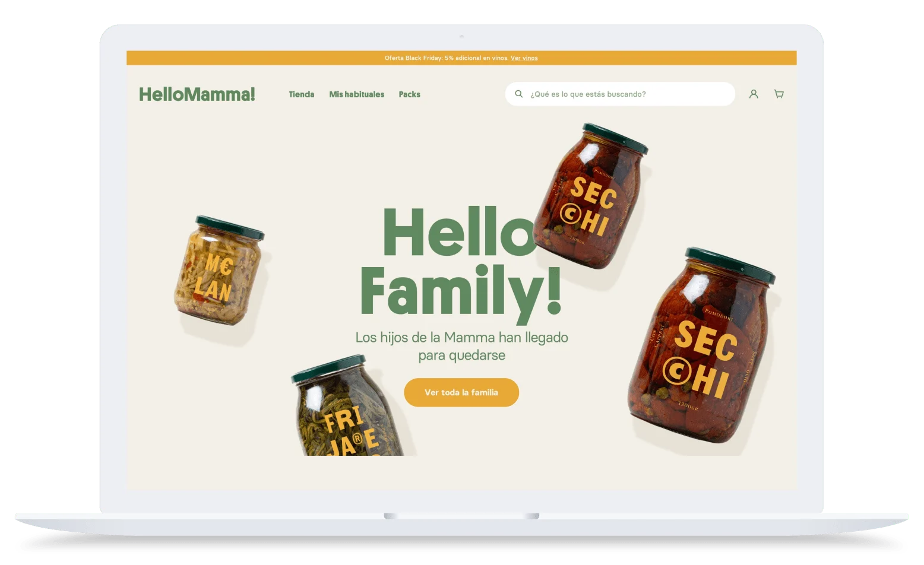Click the HelloMamma! logo

point(197,94)
